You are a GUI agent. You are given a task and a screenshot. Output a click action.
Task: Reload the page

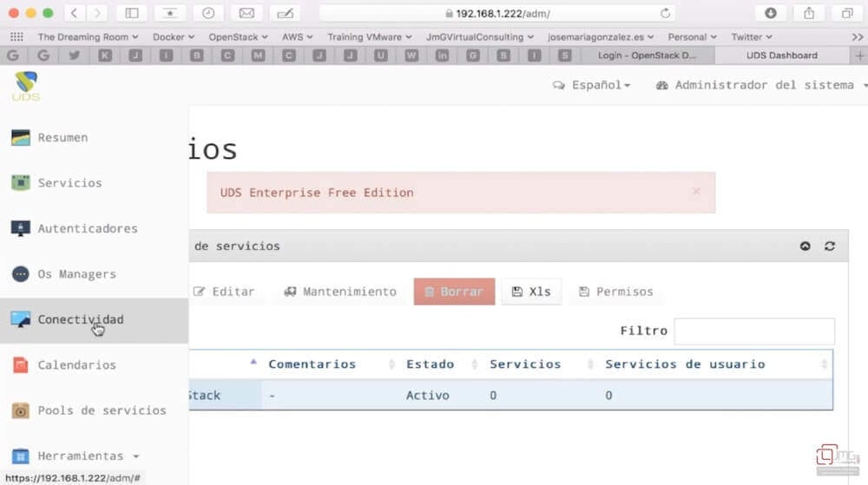666,13
